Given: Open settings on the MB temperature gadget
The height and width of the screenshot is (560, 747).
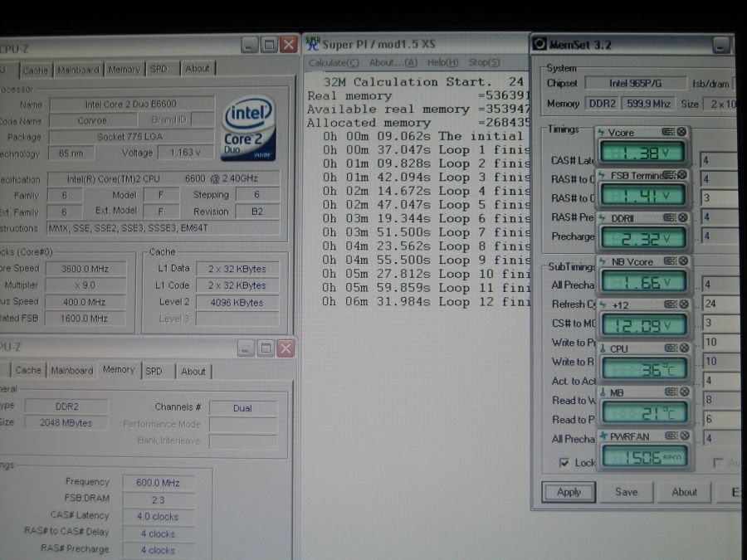Looking at the screenshot, I should pos(671,392).
